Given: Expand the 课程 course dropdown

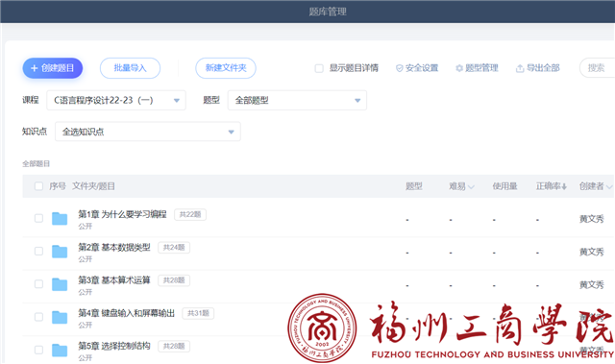Looking at the screenshot, I should (116, 100).
